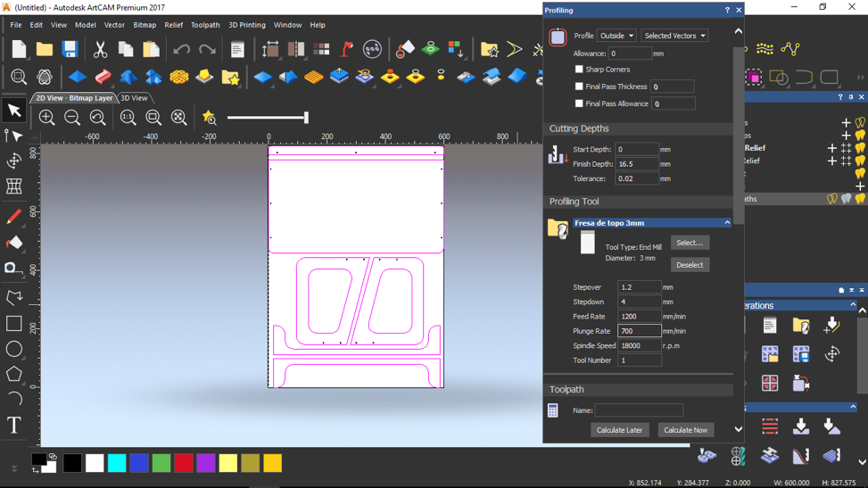Choose the Node Editing tool
Screen dimensions: 868x488
click(x=14, y=136)
